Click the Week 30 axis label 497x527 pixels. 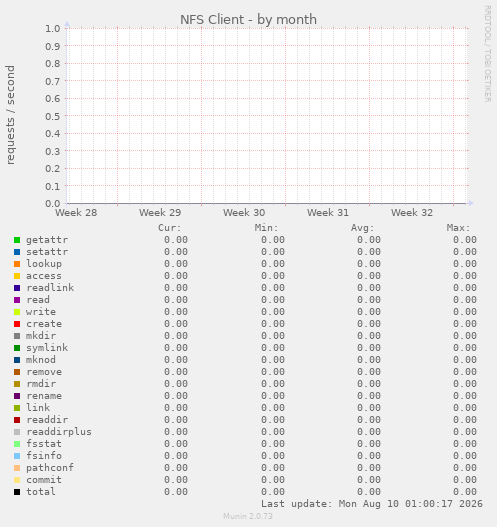(x=244, y=213)
